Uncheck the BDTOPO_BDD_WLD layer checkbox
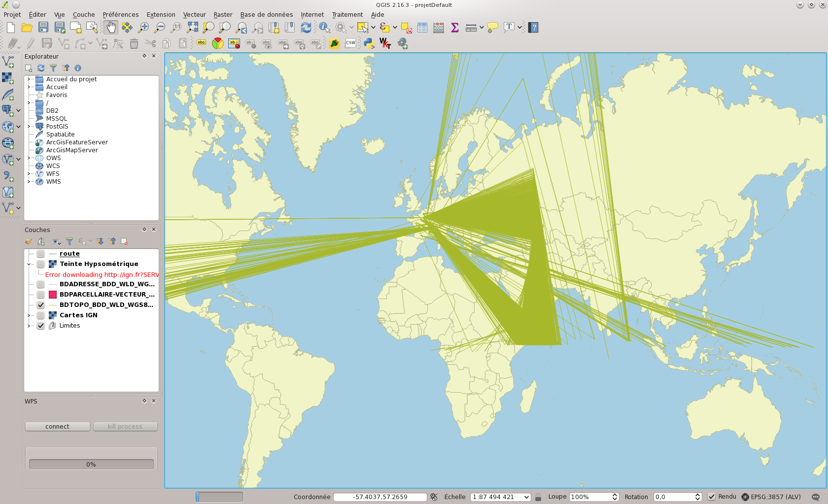This screenshot has height=504, width=828. 41,305
